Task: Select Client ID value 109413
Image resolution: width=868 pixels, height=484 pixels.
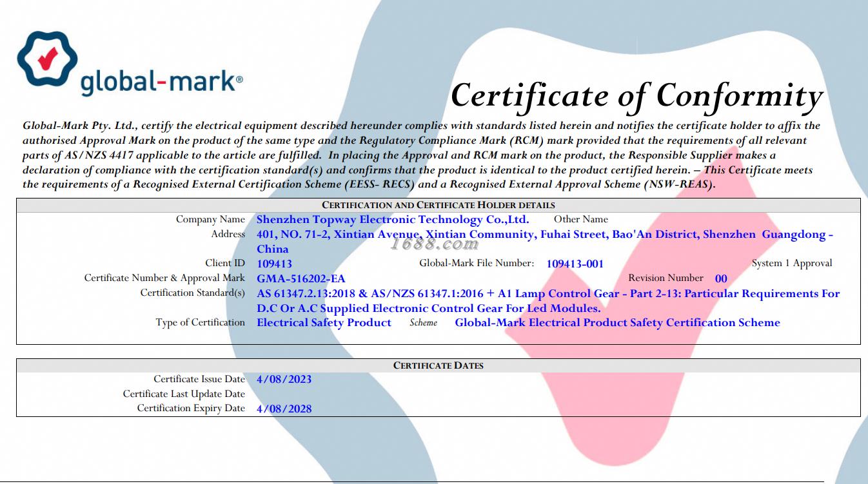Action: (275, 264)
